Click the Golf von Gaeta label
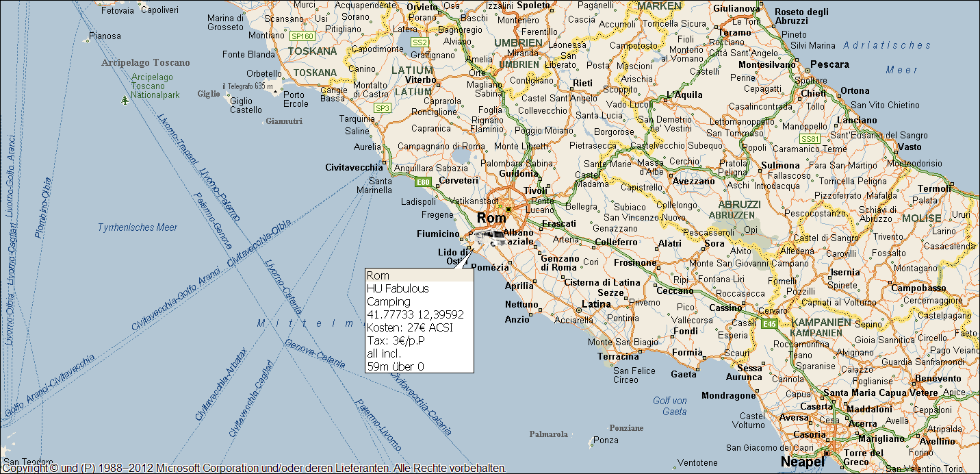The width and height of the screenshot is (980, 474). [x=670, y=406]
